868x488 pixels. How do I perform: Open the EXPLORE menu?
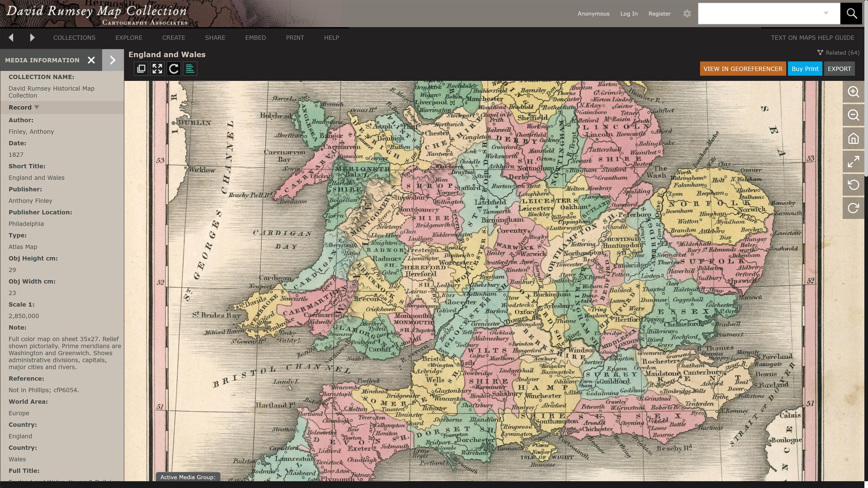coord(129,37)
